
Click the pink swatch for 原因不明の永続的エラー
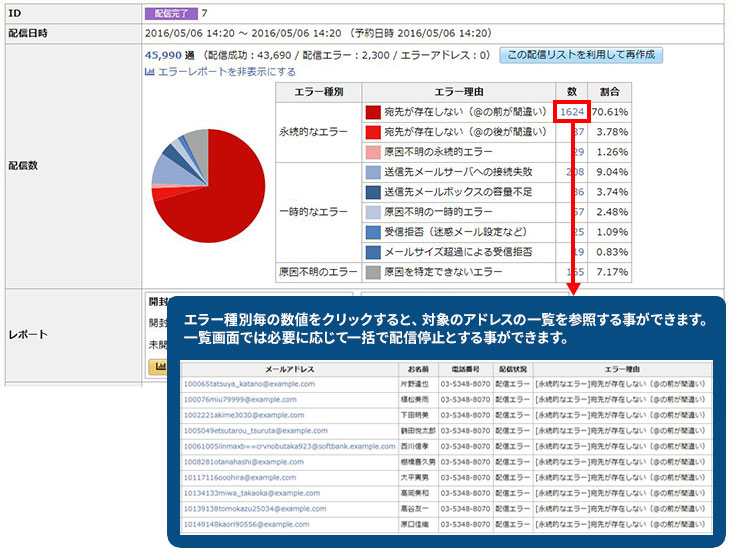pos(373,152)
